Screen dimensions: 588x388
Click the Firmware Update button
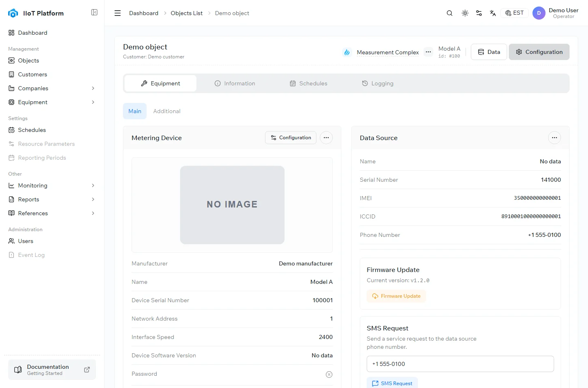[396, 296]
